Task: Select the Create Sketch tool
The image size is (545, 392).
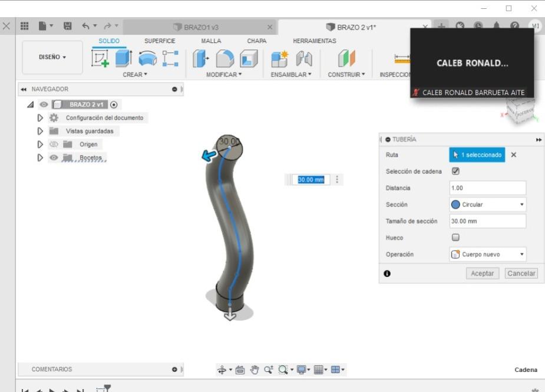Action: point(100,58)
